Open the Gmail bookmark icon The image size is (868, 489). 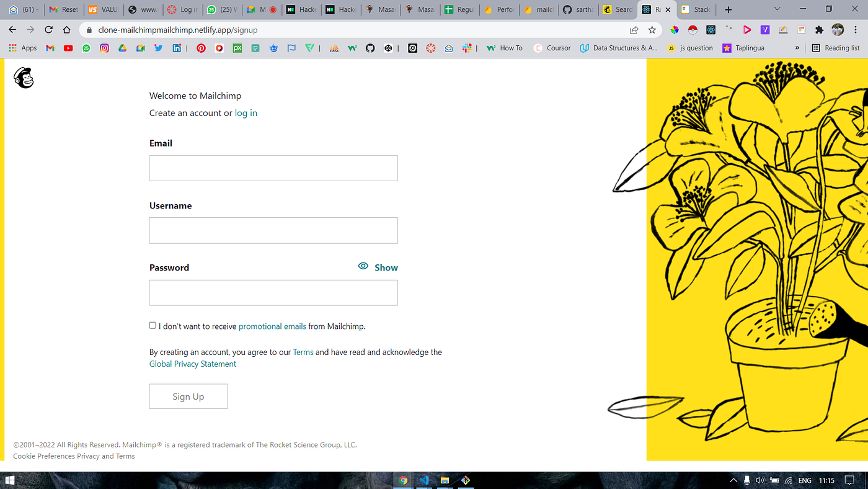tap(50, 48)
